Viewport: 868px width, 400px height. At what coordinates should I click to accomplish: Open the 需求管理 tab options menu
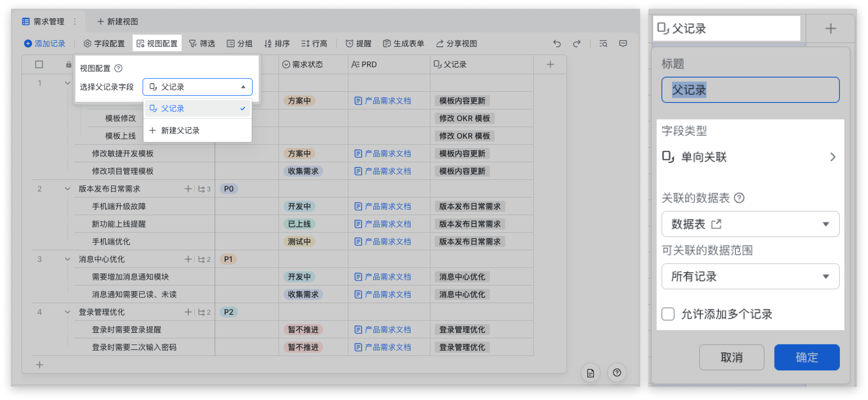pyautogui.click(x=75, y=21)
